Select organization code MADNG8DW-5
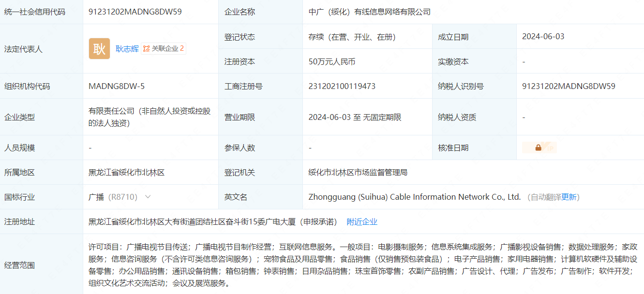Image resolution: width=644 pixels, height=294 pixels. point(117,87)
